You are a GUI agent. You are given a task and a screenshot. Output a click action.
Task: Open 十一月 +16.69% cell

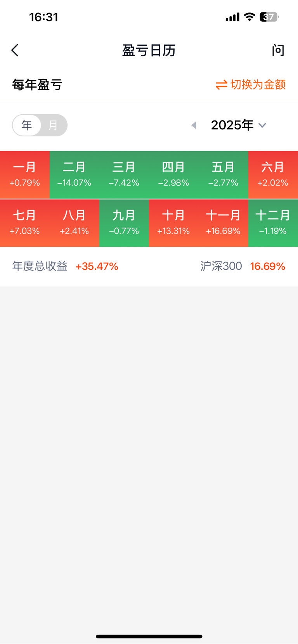pos(223,223)
